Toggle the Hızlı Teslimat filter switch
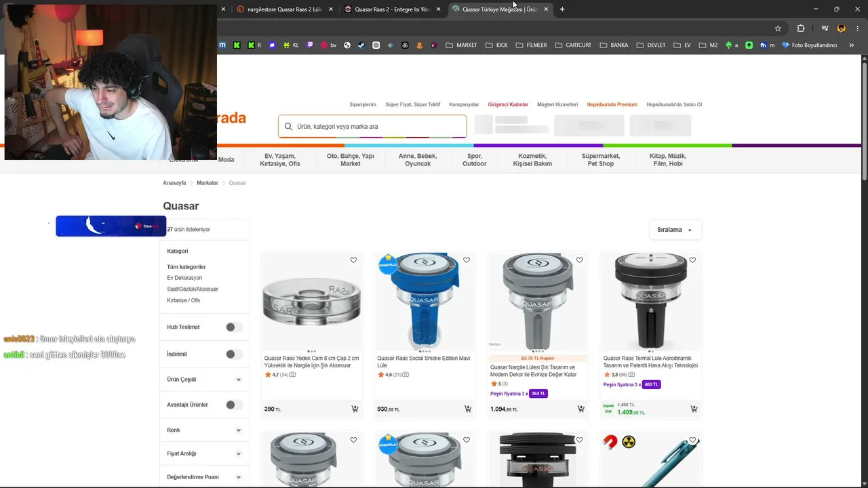Viewport: 868px width, 488px height. click(x=234, y=327)
